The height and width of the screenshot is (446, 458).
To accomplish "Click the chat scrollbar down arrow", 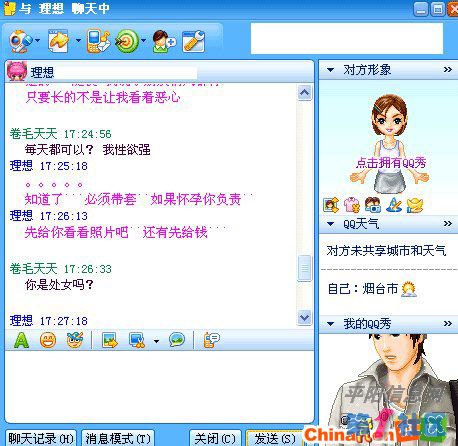I will [x=305, y=317].
